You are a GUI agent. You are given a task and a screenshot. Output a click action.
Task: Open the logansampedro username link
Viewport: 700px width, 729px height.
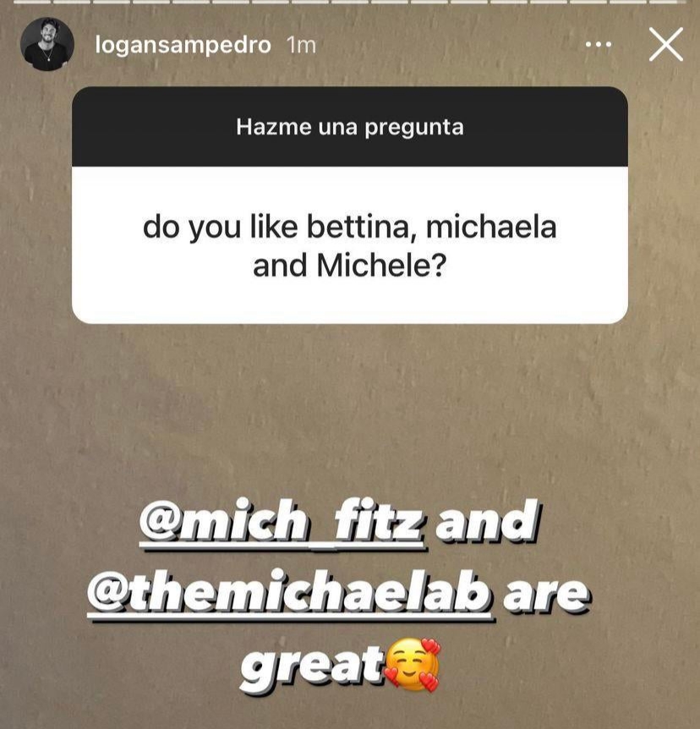(x=183, y=45)
